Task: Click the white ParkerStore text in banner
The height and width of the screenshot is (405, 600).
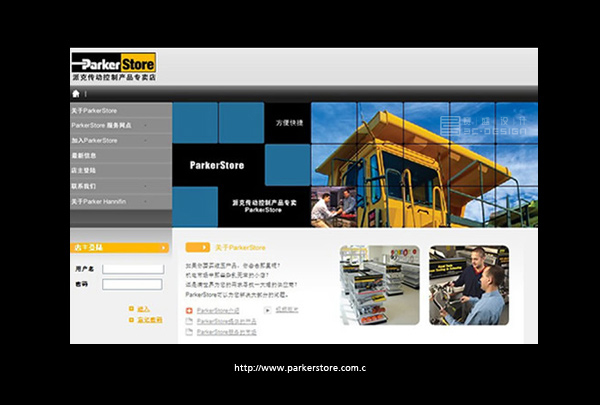Action: pos(217,165)
